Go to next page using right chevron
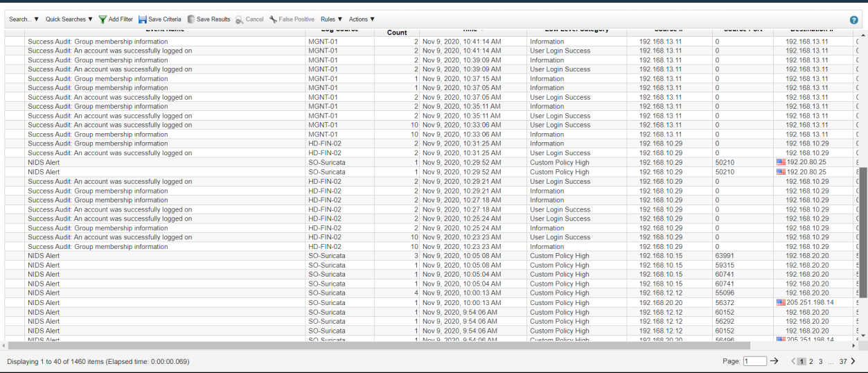868x373 pixels. (853, 361)
